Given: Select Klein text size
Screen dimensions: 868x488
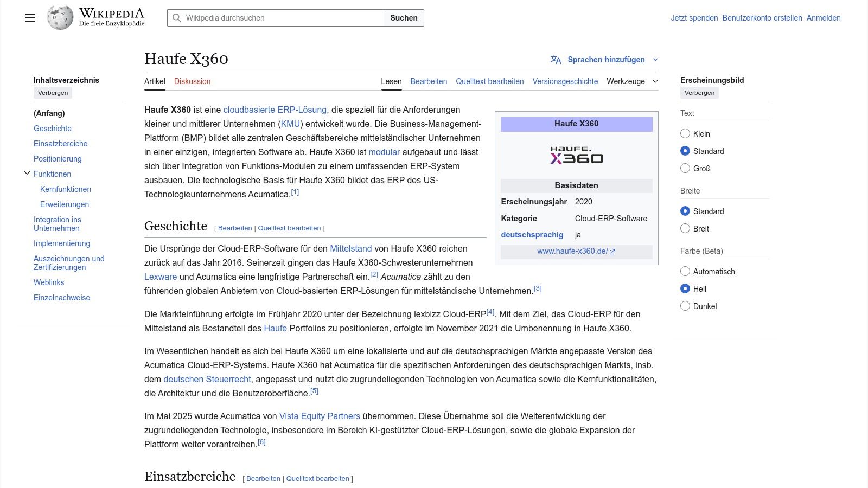Looking at the screenshot, I should 685,133.
